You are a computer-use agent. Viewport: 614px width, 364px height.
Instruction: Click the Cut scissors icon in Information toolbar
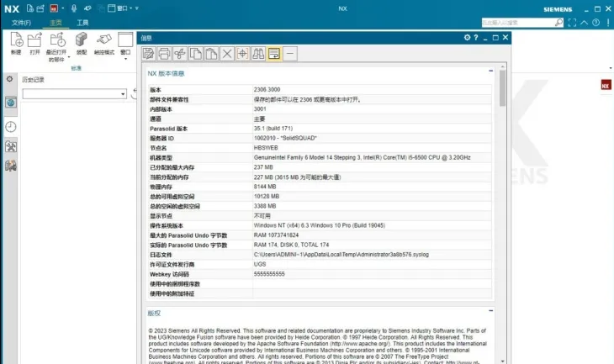click(x=180, y=54)
